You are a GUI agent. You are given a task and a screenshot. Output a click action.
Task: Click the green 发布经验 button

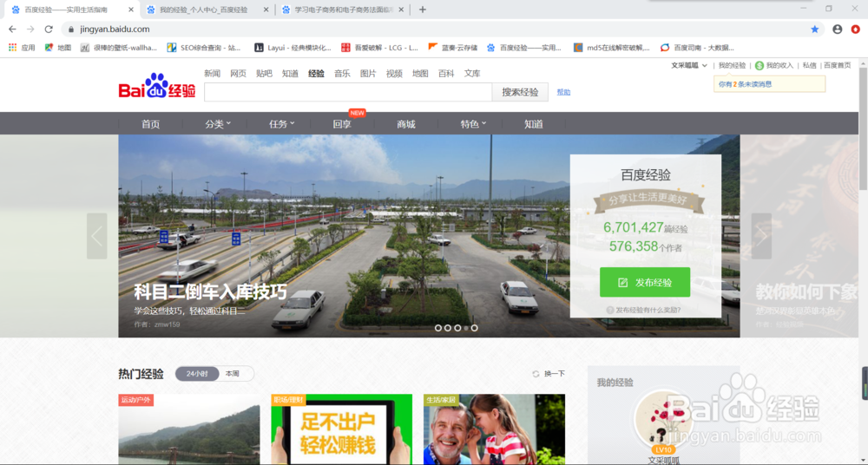coord(645,282)
